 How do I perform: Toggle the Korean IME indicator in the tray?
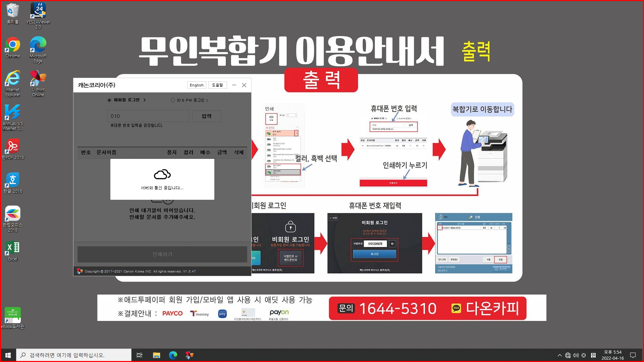point(593,355)
